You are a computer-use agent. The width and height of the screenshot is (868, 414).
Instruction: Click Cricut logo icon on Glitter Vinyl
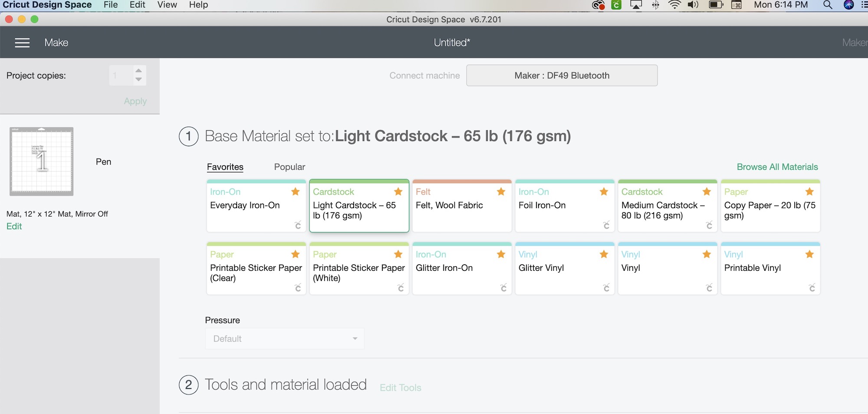pyautogui.click(x=606, y=287)
